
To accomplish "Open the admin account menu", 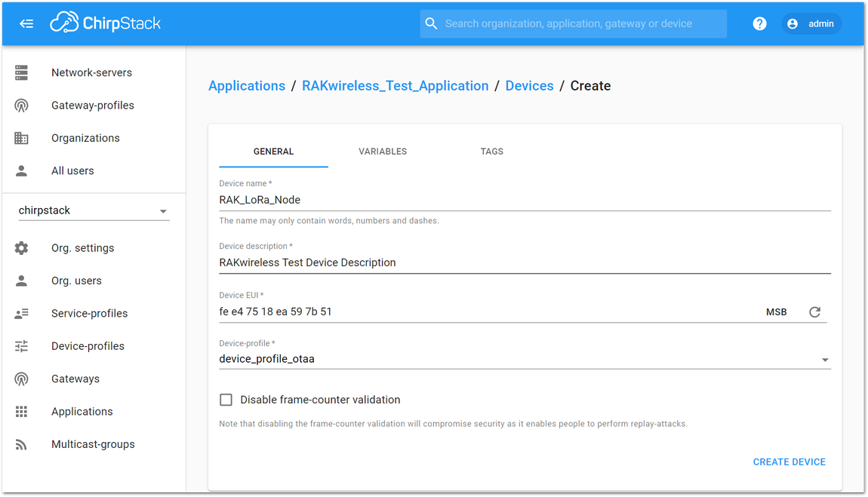I will pos(811,24).
